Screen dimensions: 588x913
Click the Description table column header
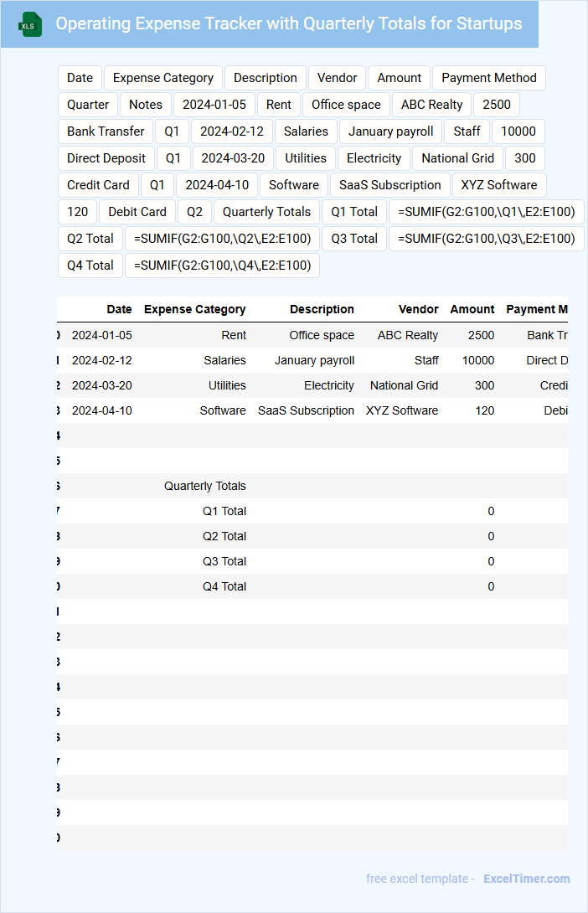pos(322,309)
